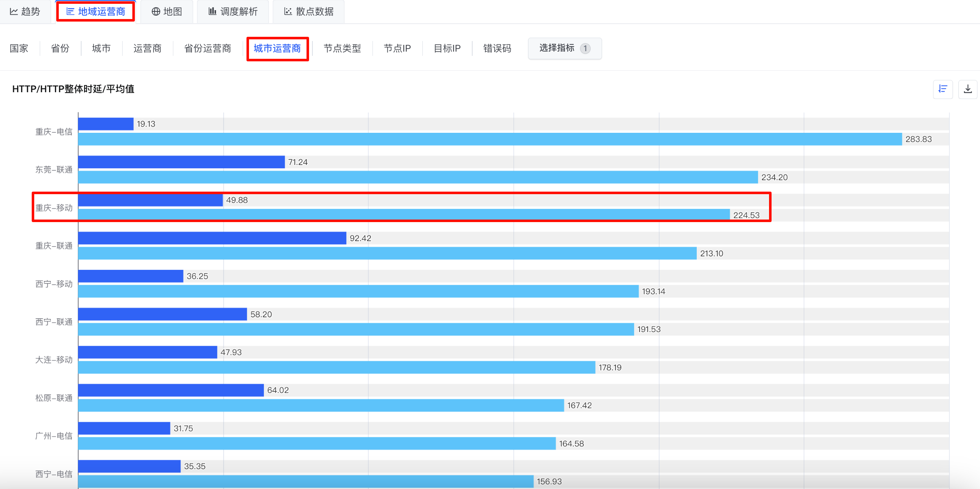Select the 散点数据 scatter tab
This screenshot has width=980, height=489.
tap(309, 11)
